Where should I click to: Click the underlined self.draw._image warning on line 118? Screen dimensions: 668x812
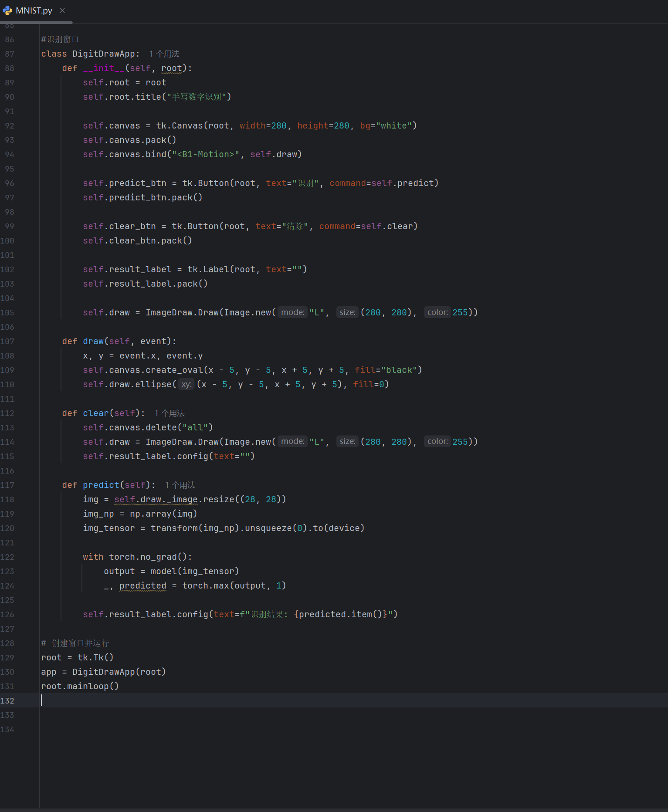click(x=156, y=499)
